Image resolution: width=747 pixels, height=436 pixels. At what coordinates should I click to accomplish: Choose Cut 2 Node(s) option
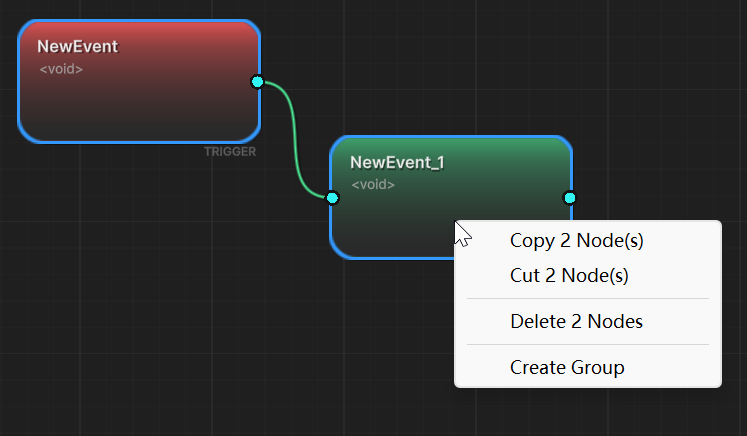pyautogui.click(x=569, y=275)
